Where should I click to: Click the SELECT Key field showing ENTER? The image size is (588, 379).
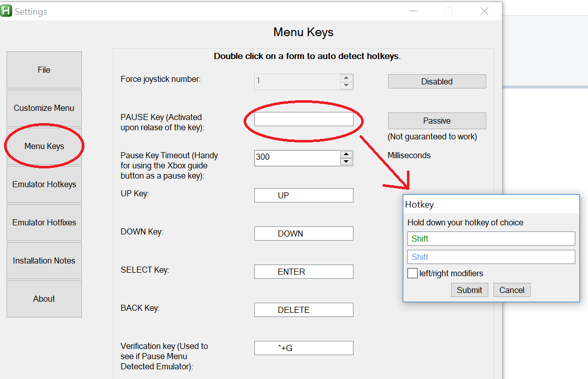304,272
